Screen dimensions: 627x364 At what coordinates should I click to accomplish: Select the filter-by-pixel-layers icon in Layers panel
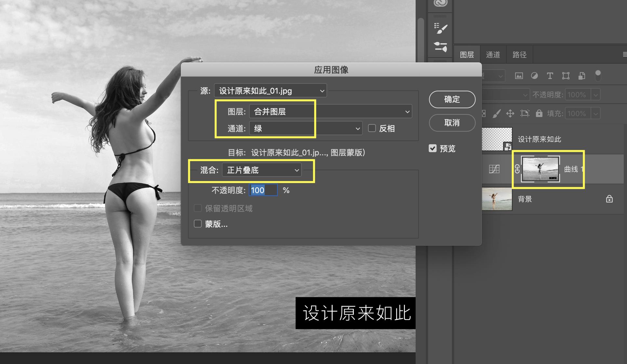[x=519, y=76]
